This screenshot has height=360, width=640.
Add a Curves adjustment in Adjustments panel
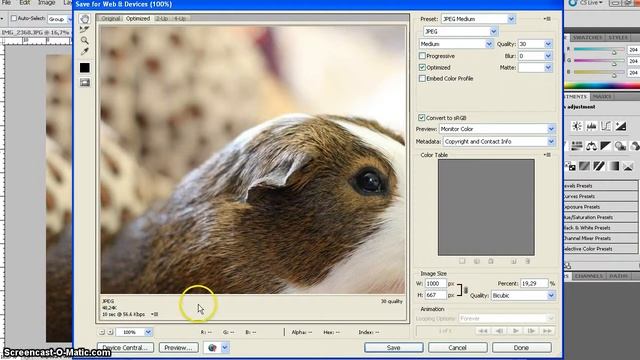tap(606, 126)
